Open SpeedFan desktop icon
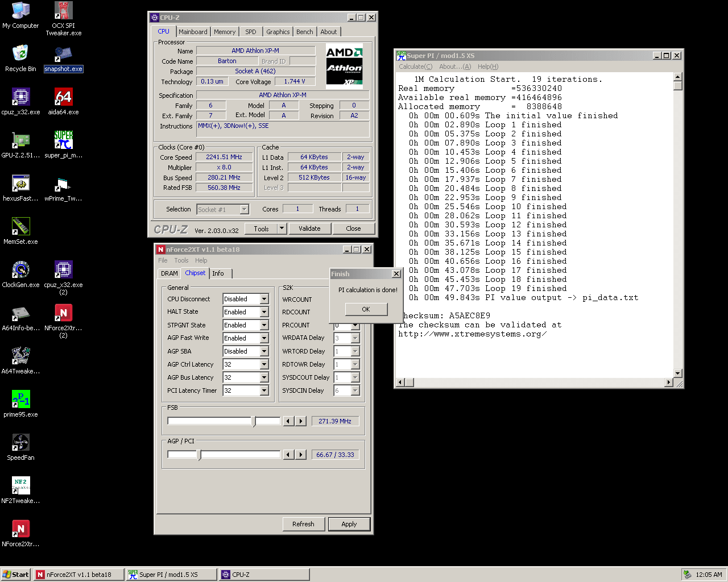 (20, 448)
